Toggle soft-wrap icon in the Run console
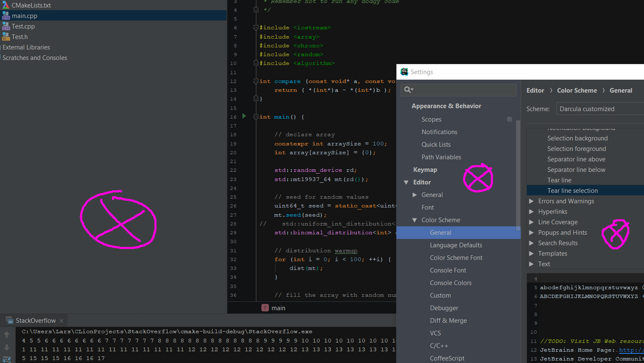This screenshot has height=363, width=644. (x=7, y=359)
